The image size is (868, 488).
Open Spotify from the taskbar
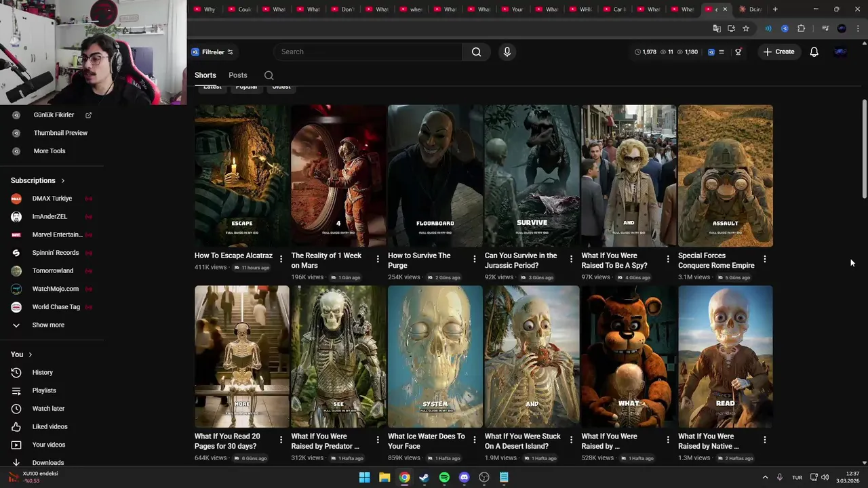[444, 477]
